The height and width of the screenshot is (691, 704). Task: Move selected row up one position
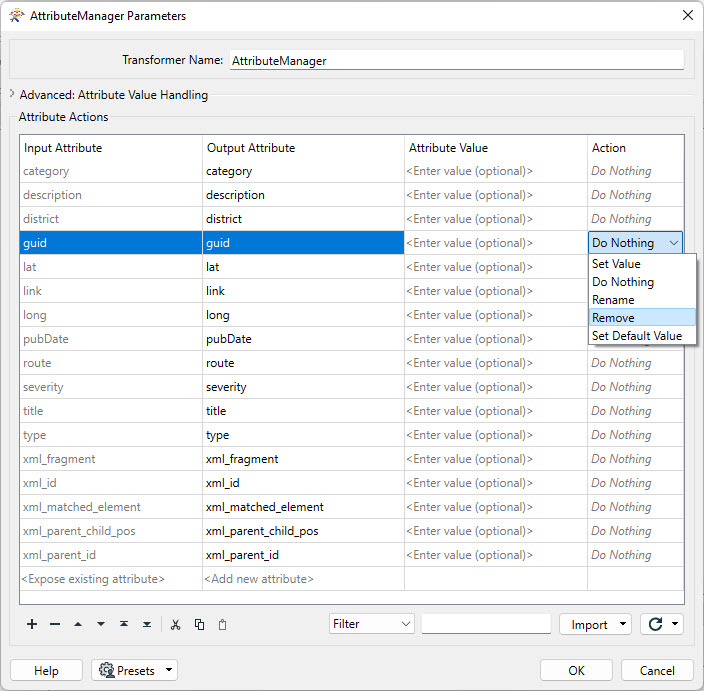click(x=78, y=624)
